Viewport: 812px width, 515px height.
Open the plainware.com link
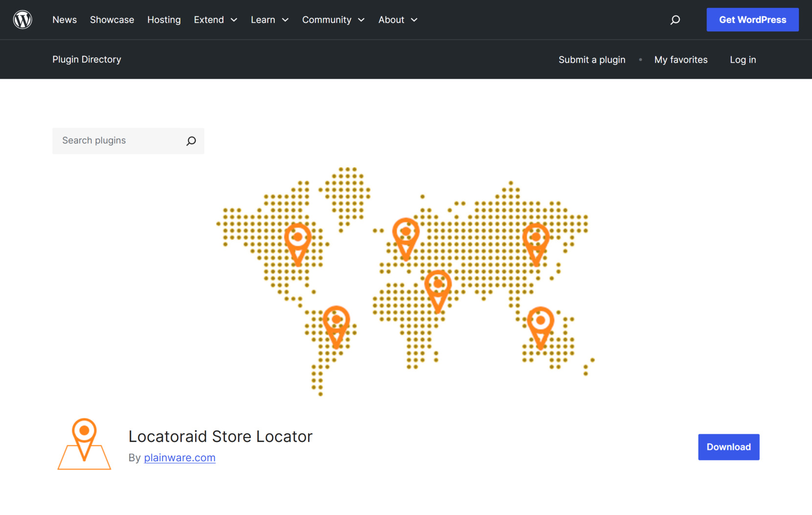click(x=180, y=458)
